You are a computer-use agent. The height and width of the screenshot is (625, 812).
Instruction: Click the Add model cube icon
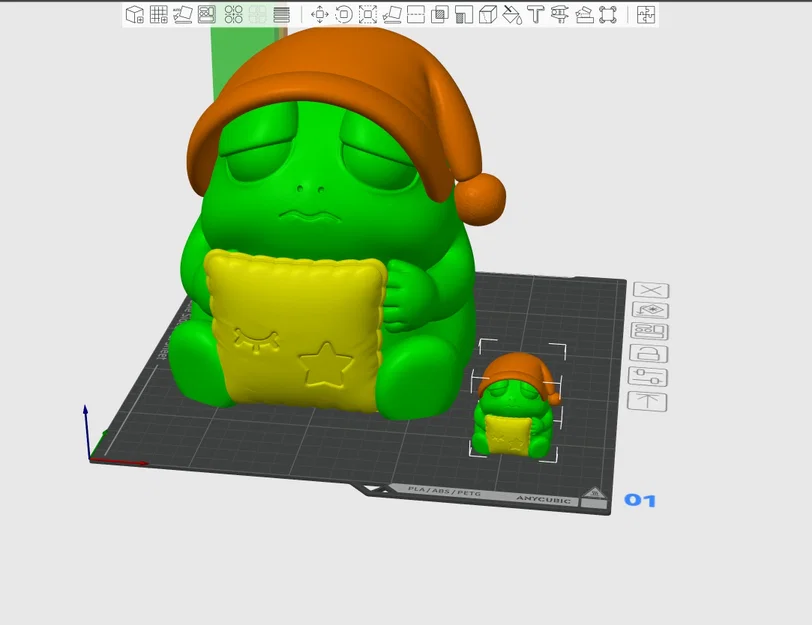pos(135,14)
